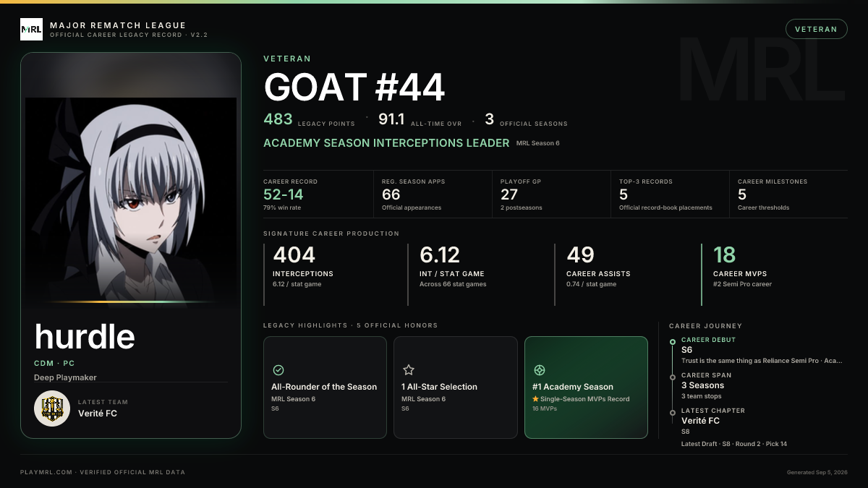The image size is (868, 488).
Task: Click the 483 legacy points value
Action: click(278, 119)
